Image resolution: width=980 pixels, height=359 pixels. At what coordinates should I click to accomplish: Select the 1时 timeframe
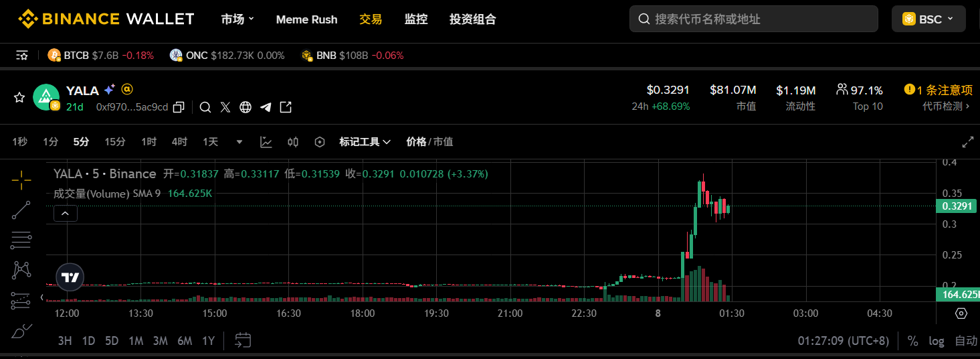pos(149,141)
